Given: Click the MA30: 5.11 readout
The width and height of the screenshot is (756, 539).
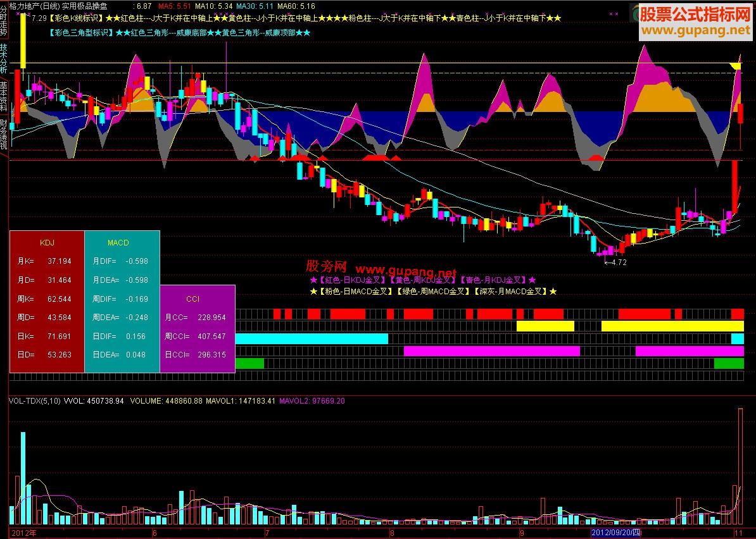Looking at the screenshot, I should 255,6.
